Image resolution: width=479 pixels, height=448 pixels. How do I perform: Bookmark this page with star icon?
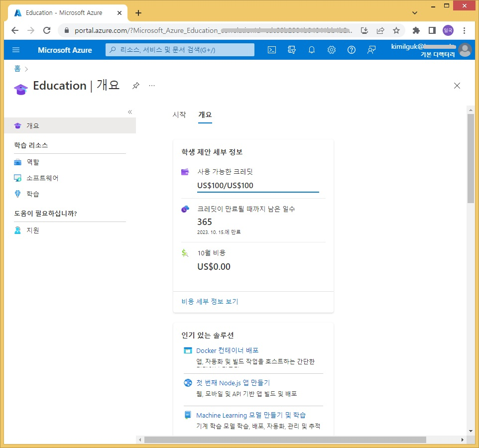396,30
